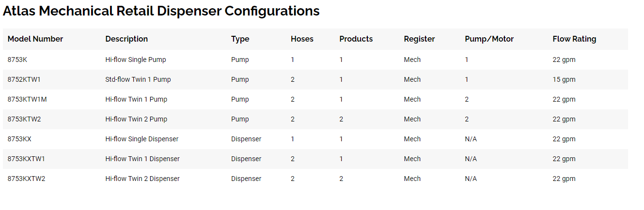Select model number 8753K cell
The height and width of the screenshot is (210, 644).
pyautogui.click(x=17, y=60)
